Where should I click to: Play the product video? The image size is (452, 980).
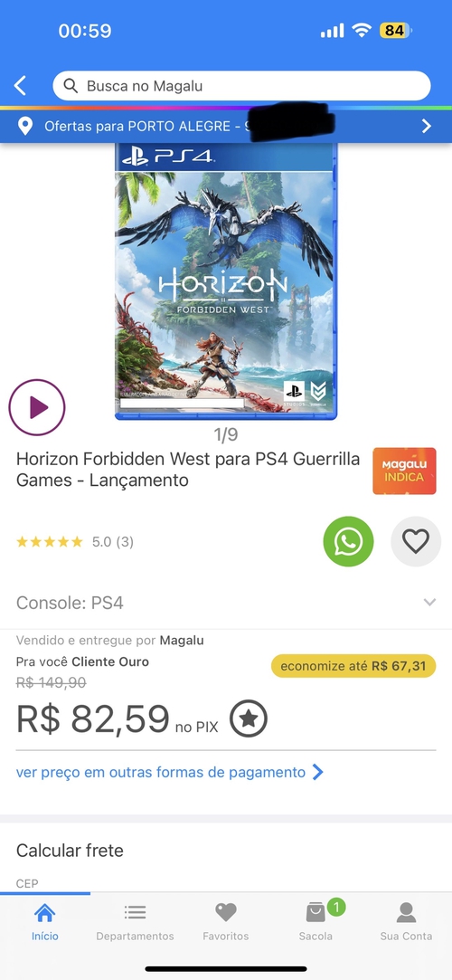(x=37, y=407)
